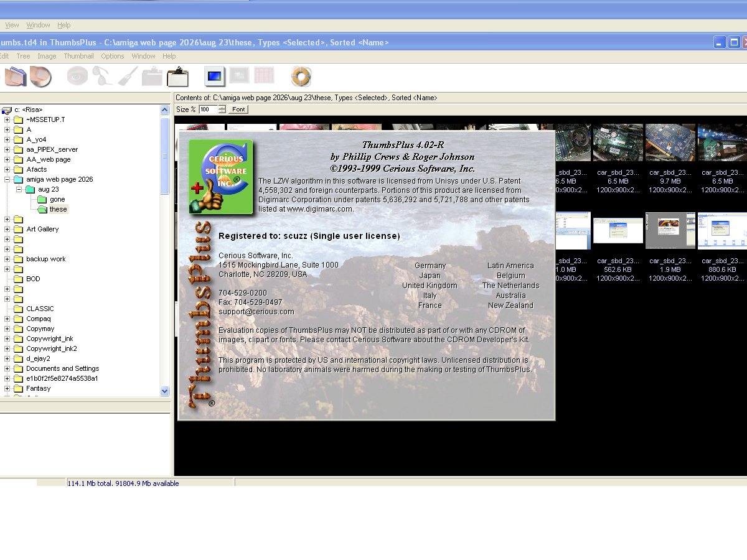Click the Font button

(238, 110)
